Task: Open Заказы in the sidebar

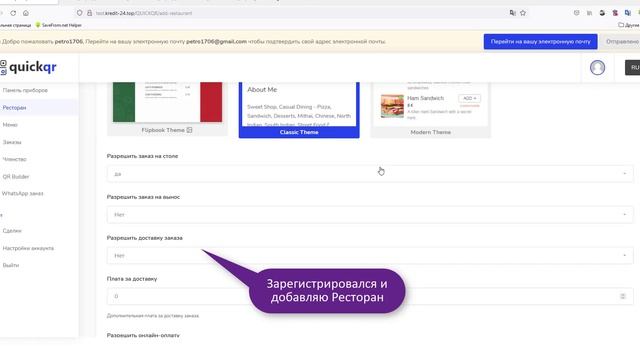Action: (x=12, y=142)
